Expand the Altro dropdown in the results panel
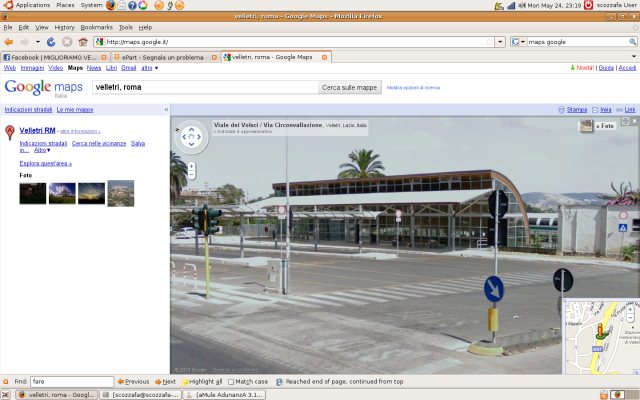 [x=42, y=150]
